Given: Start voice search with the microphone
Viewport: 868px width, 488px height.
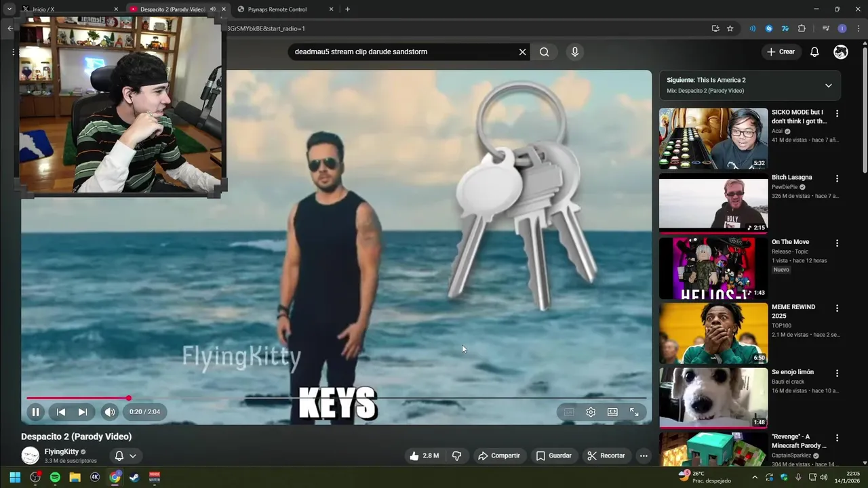Looking at the screenshot, I should [575, 52].
